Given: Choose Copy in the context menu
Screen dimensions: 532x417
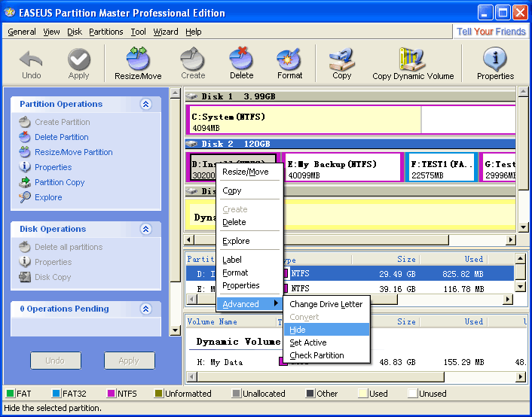Looking at the screenshot, I should [249, 190].
